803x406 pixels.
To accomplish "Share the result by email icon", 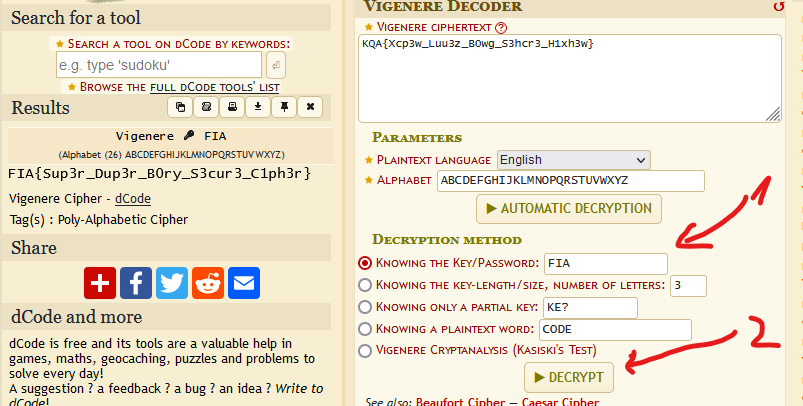I will tap(244, 283).
